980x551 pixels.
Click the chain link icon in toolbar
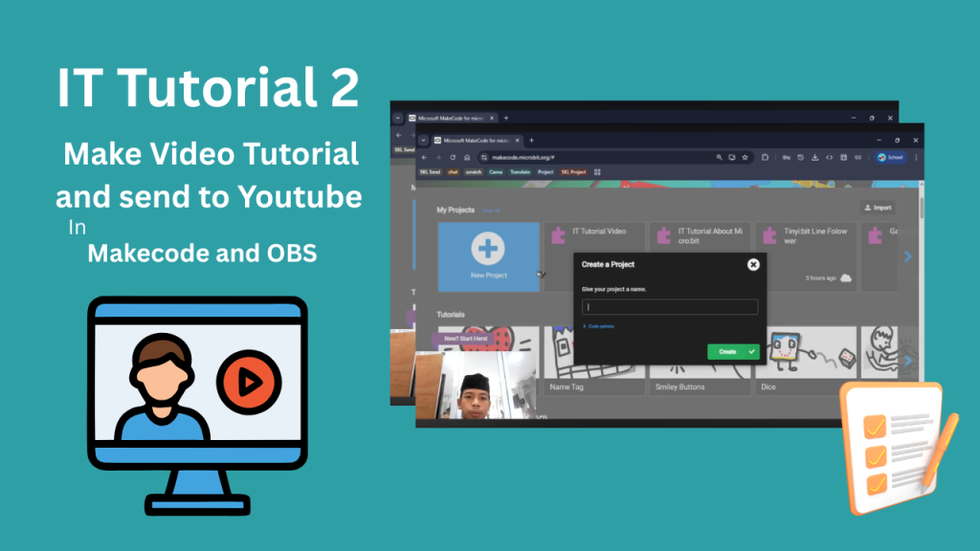coord(858,158)
